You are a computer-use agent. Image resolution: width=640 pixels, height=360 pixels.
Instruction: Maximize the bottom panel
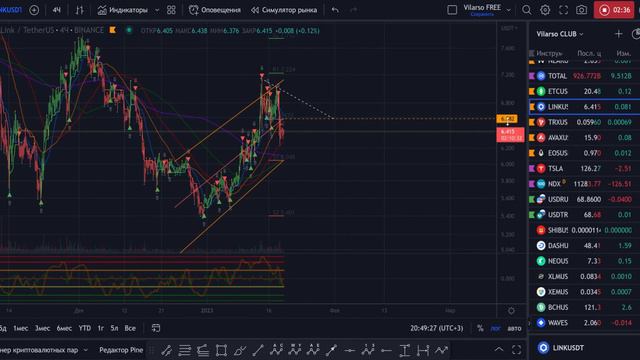pyautogui.click(x=516, y=349)
